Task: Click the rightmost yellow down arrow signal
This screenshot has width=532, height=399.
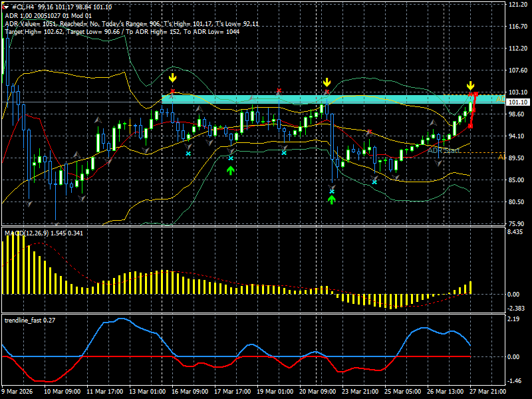Action: click(x=470, y=86)
